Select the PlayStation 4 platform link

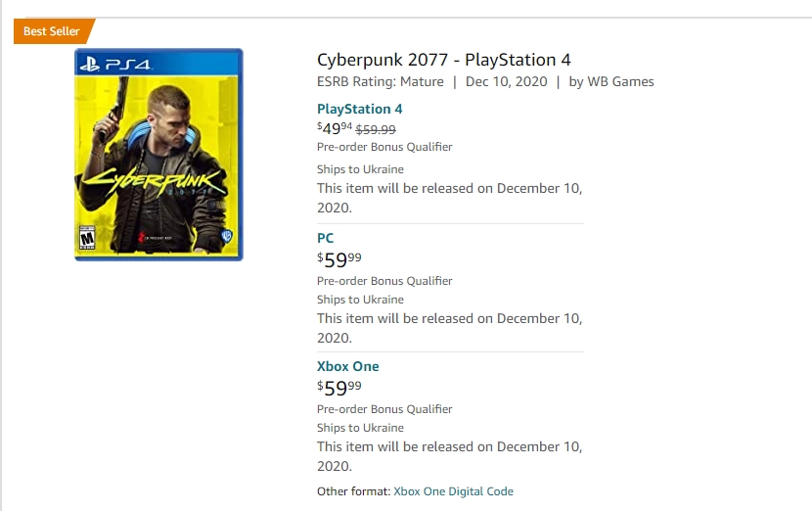(359, 109)
